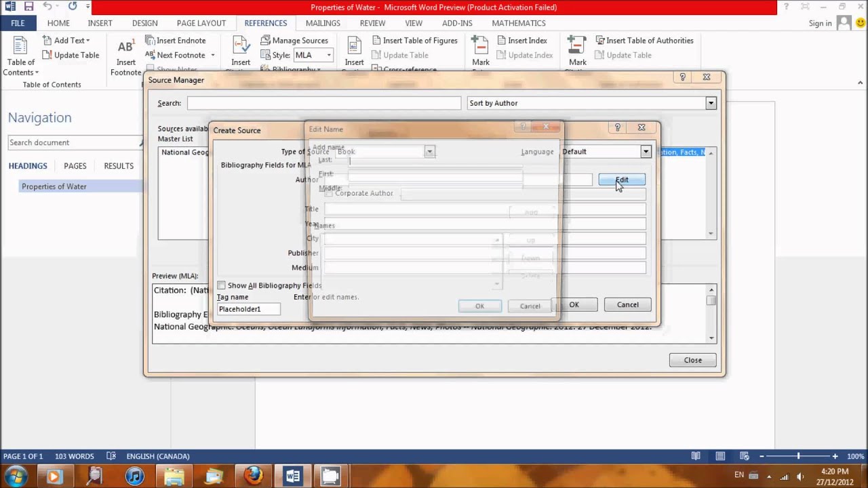
Task: Open the Windows Start button
Action: pos(16,476)
